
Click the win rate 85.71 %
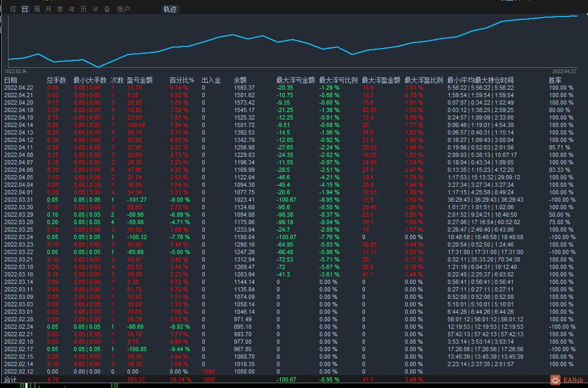560,148
